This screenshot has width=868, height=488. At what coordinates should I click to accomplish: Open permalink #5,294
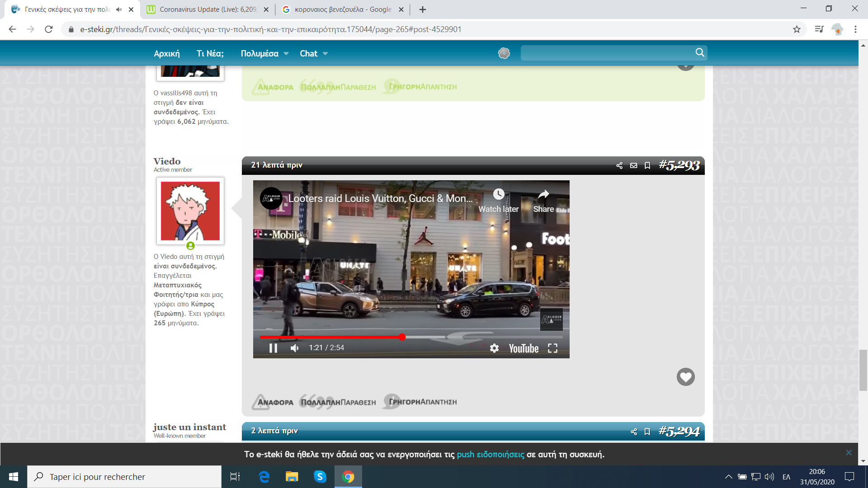pyautogui.click(x=679, y=431)
